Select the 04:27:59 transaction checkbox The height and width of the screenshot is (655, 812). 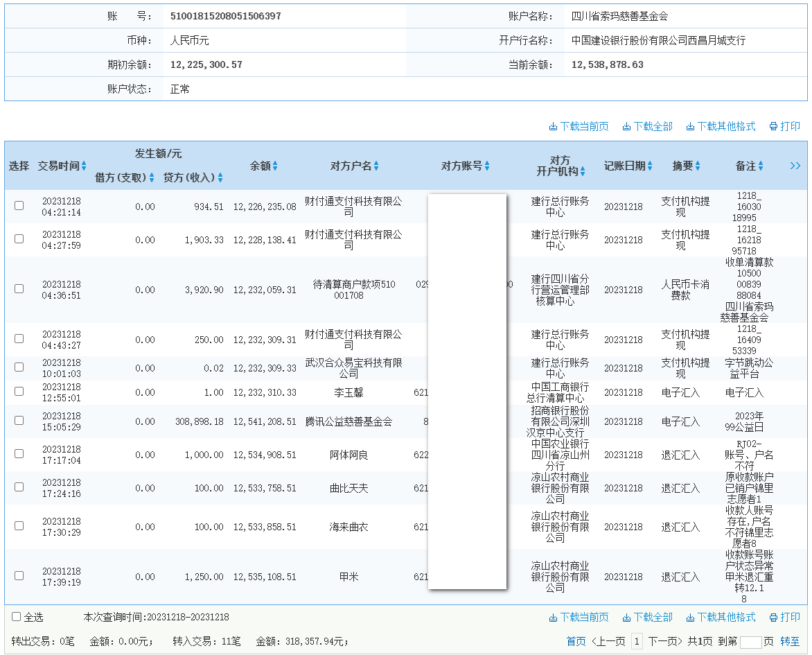click(x=19, y=239)
